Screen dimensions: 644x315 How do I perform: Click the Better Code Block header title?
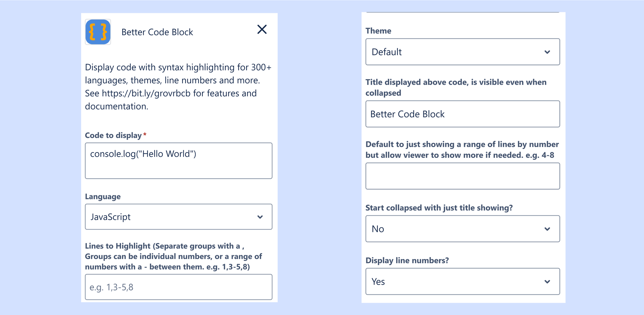coord(157,32)
